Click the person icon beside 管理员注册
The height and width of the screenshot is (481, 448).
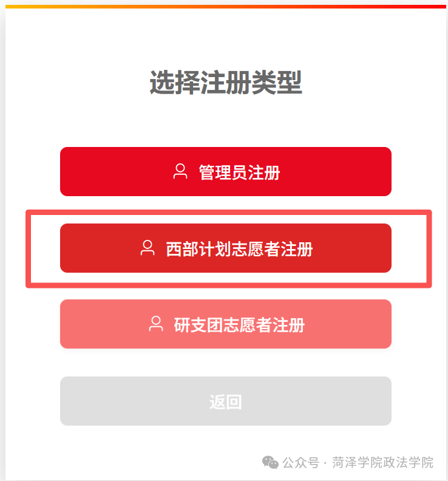pyautogui.click(x=180, y=171)
